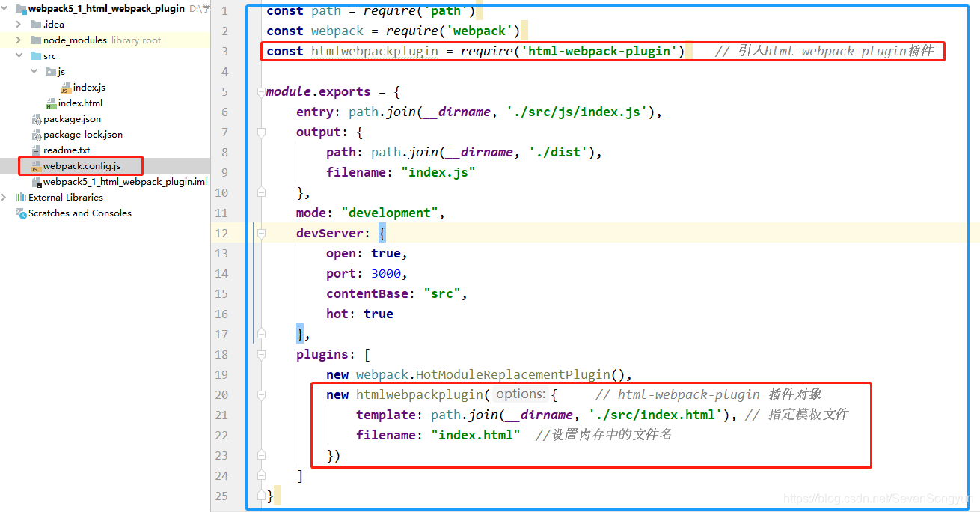This screenshot has width=980, height=512.
Task: Click line number 12 in the gutter
Action: 221,234
